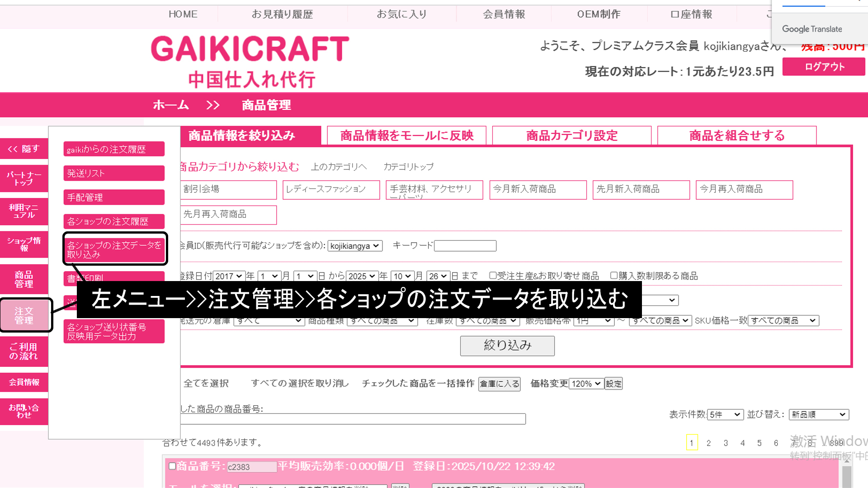Click the キーワード input field
The height and width of the screenshot is (488, 868).
pyautogui.click(x=465, y=246)
